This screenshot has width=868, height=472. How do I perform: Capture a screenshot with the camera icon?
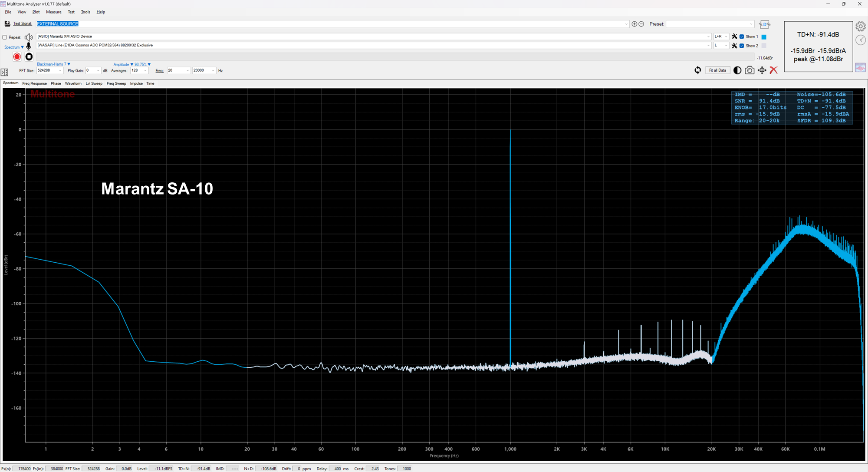(750, 70)
